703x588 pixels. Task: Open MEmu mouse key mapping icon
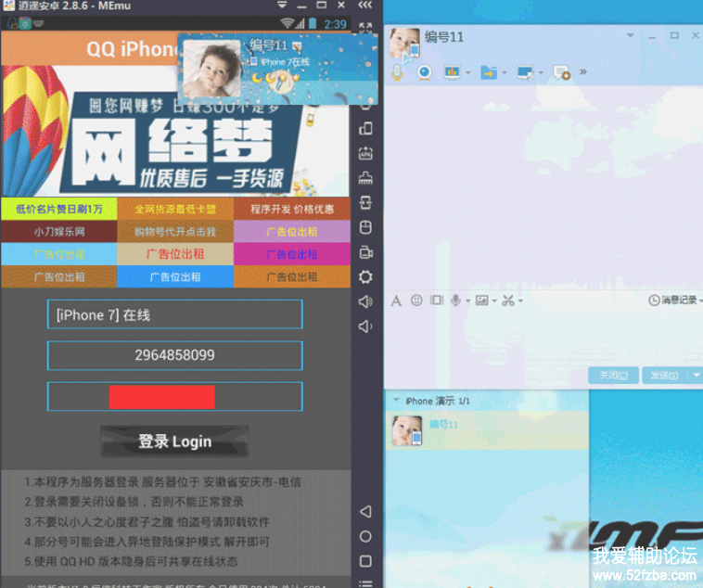tap(365, 227)
